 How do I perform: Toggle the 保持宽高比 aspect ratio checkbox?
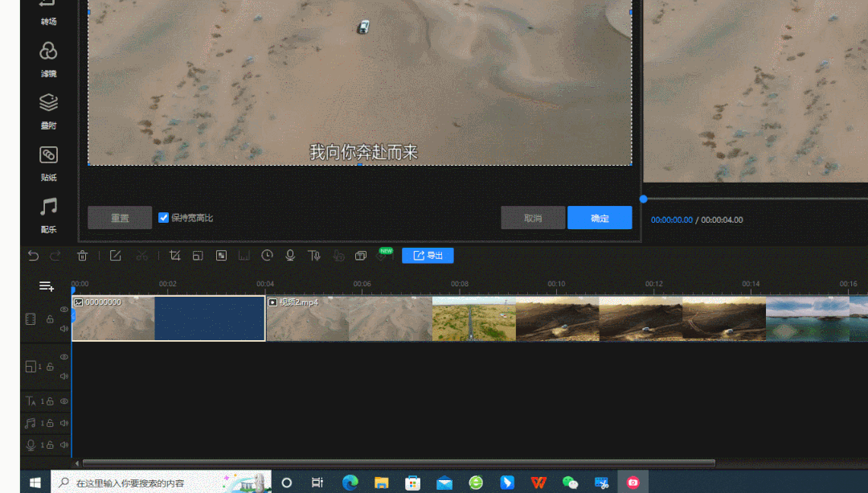click(x=163, y=217)
